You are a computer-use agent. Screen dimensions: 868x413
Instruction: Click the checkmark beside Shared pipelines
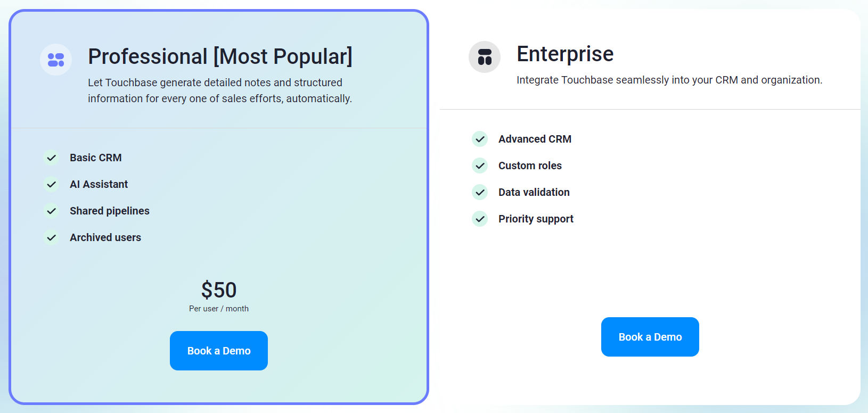51,211
